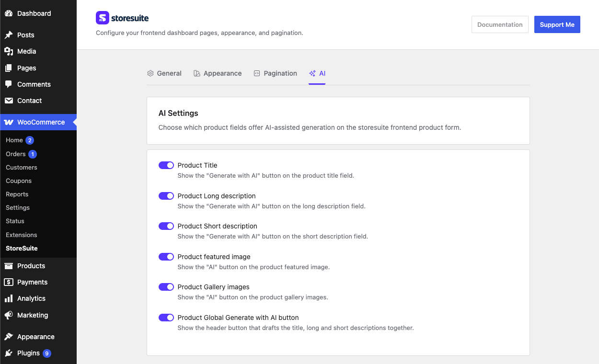Image resolution: width=599 pixels, height=364 pixels.
Task: Toggle Product Short description switch
Action: click(x=166, y=226)
